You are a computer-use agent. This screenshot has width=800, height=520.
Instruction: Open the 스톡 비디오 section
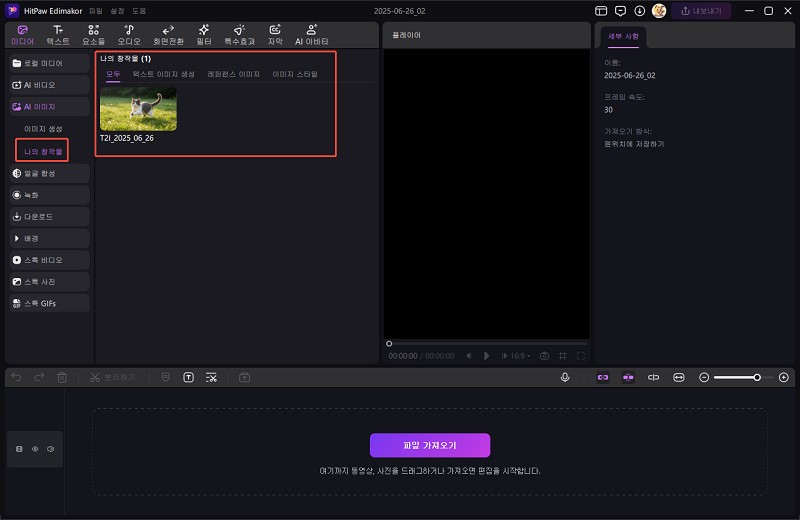(x=49, y=260)
